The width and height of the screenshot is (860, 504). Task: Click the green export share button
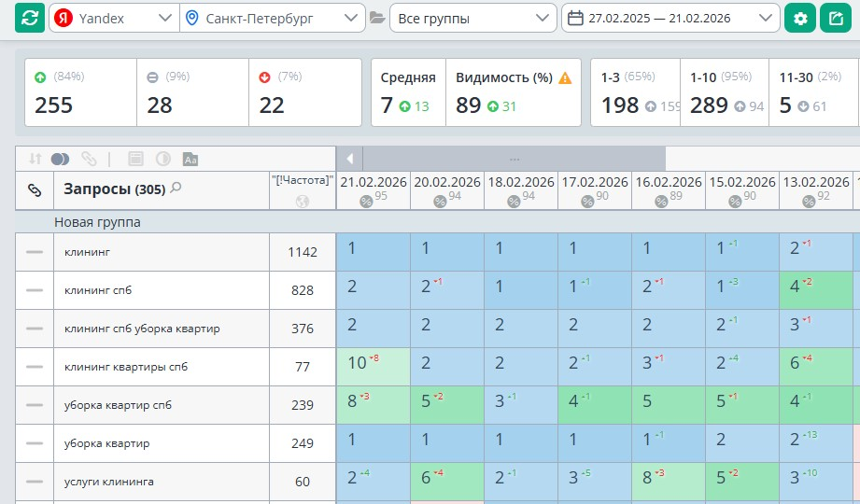836,18
